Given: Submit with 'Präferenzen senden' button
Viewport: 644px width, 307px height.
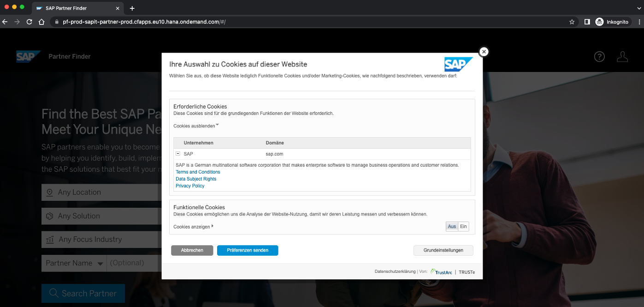Looking at the screenshot, I should [248, 250].
